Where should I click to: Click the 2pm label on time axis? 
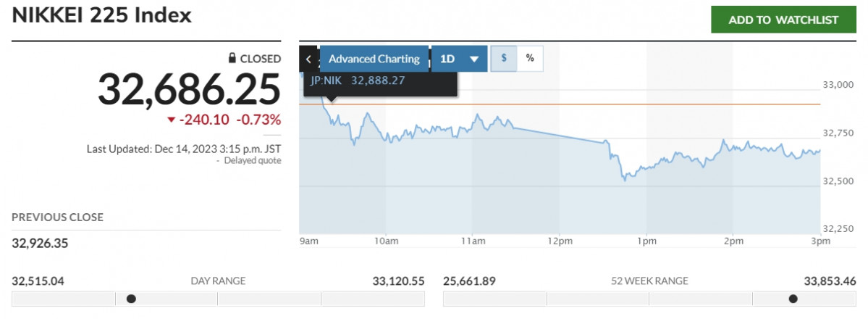click(x=733, y=241)
